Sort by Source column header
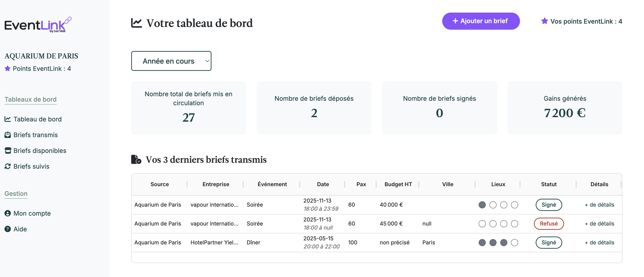This screenshot has height=277, width=644. pos(160,184)
